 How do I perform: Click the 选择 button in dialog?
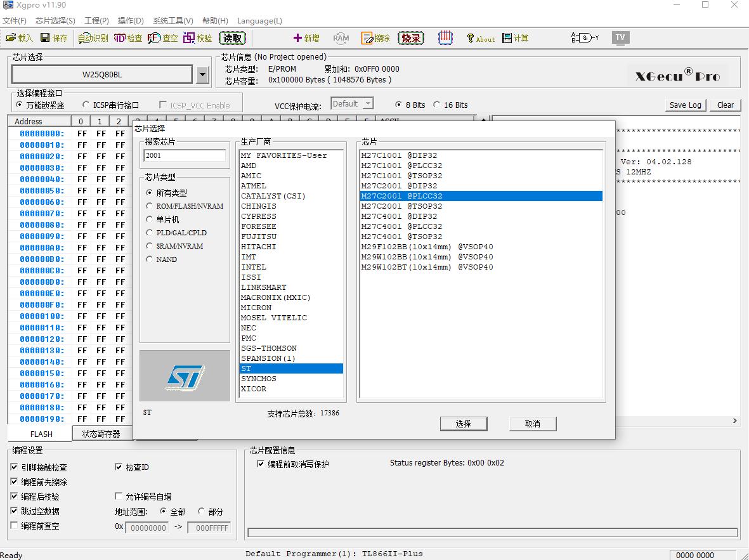[x=464, y=424]
